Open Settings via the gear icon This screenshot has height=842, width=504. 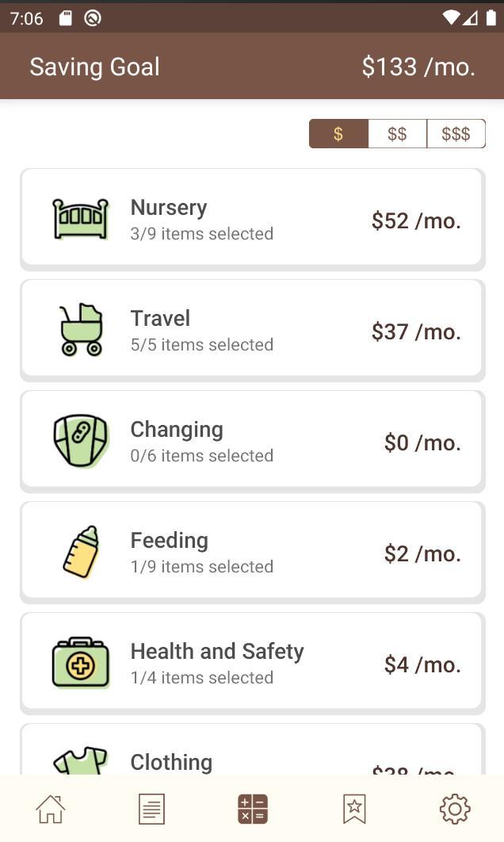coord(455,809)
